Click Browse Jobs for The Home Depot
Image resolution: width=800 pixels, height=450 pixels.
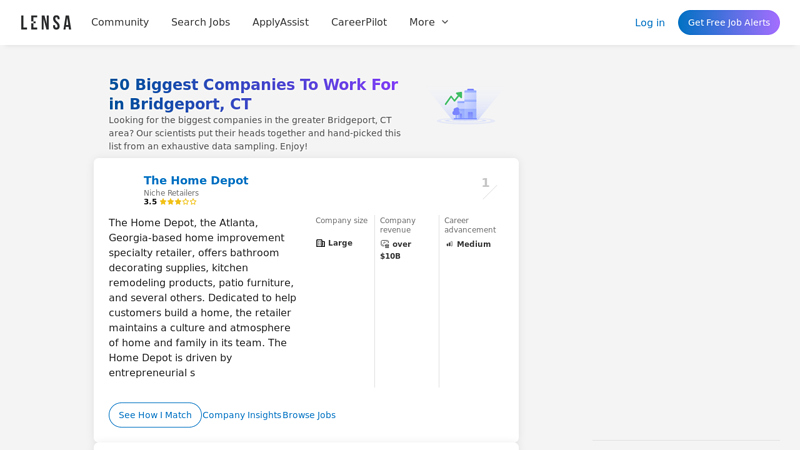point(309,415)
